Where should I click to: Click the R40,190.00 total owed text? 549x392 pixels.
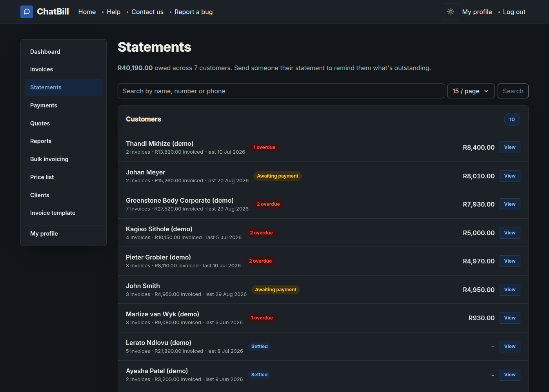(135, 68)
